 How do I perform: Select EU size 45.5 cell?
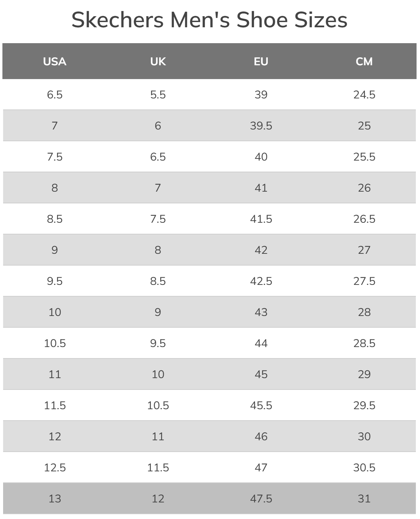pos(261,405)
